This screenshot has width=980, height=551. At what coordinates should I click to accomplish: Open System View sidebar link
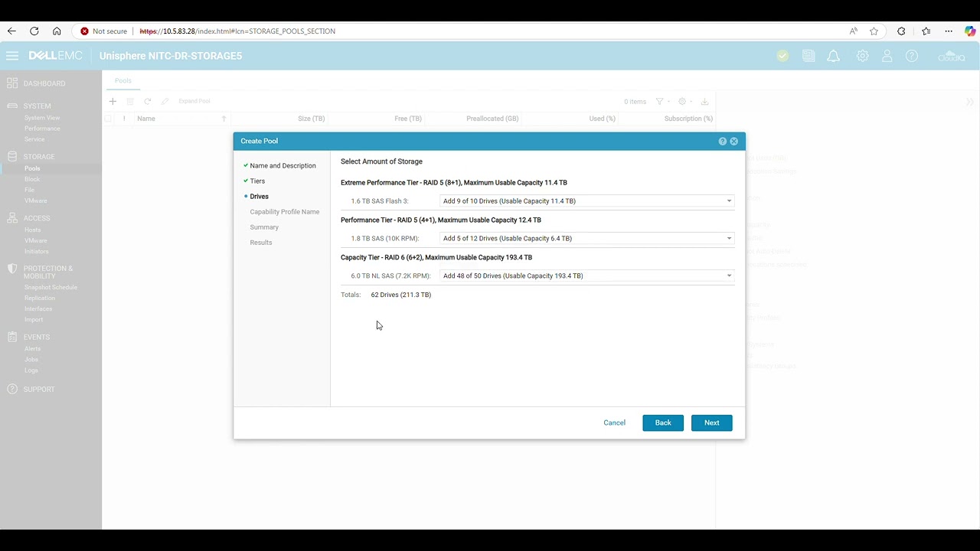42,118
